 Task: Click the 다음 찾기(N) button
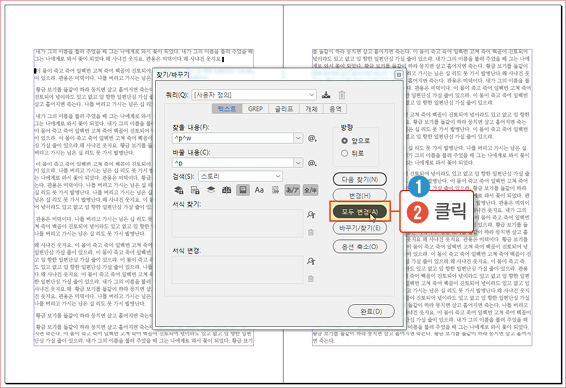tap(360, 179)
